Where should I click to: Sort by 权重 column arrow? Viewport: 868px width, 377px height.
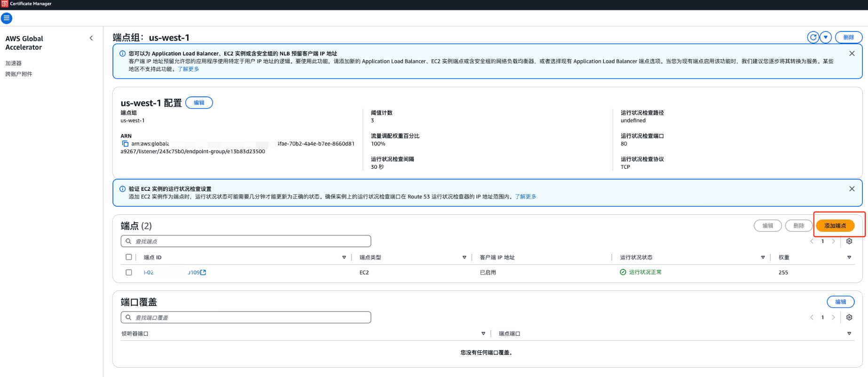(x=849, y=257)
